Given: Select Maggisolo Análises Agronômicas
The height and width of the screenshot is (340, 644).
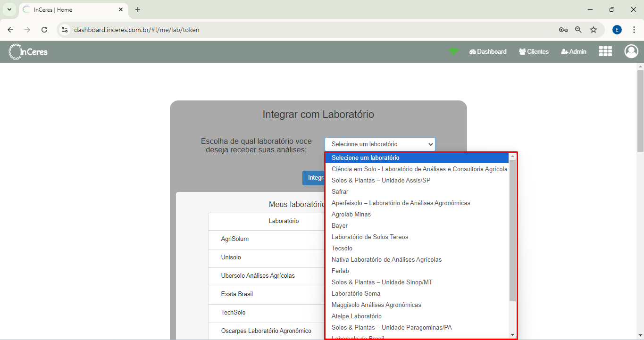Looking at the screenshot, I should tap(417, 305).
